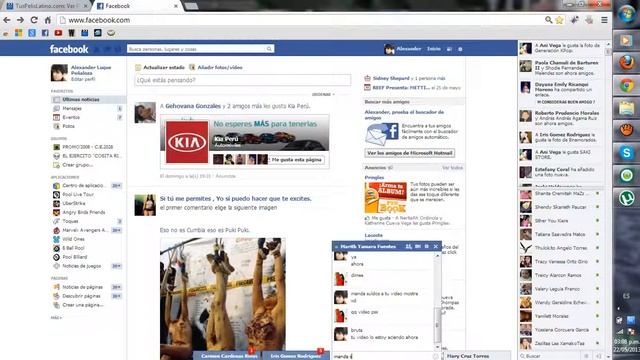This screenshot has width=640, height=360.
Task: Open Inicio in the Facebook header
Action: [433, 49]
